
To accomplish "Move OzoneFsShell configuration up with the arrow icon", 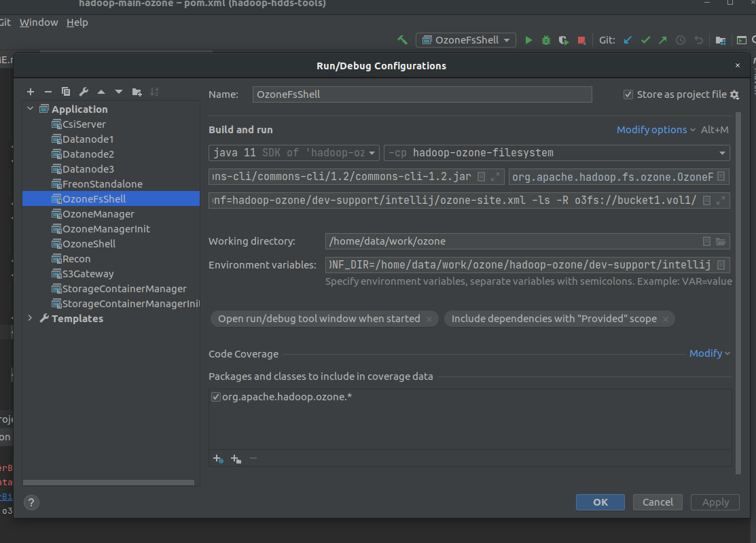I will (x=101, y=91).
